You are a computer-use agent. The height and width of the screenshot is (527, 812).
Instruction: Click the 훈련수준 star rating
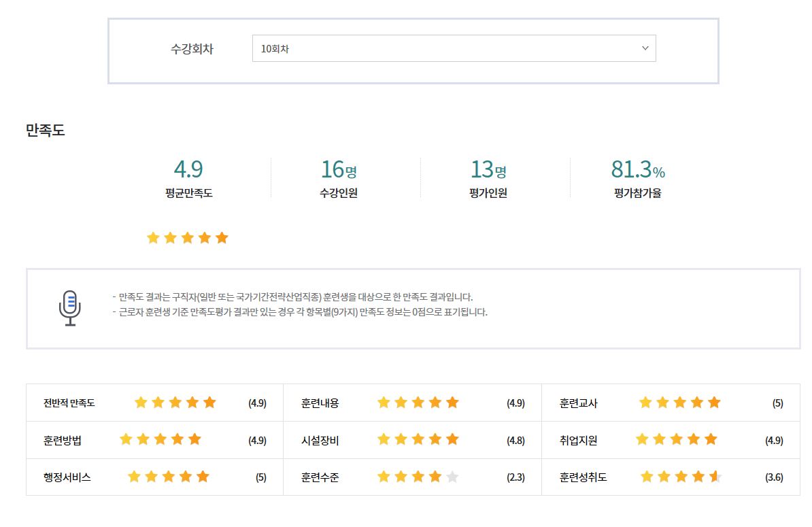coord(418,477)
